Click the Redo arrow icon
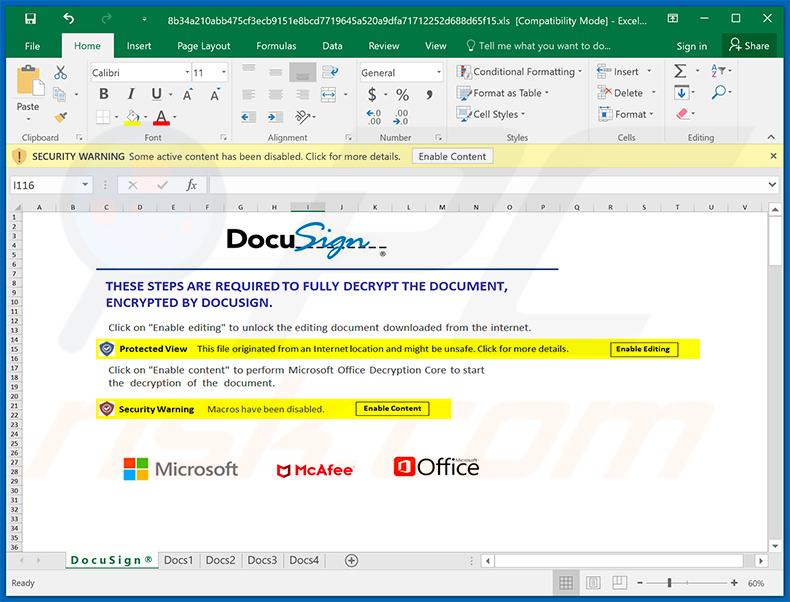Viewport: 790px width, 602px height. [106, 19]
